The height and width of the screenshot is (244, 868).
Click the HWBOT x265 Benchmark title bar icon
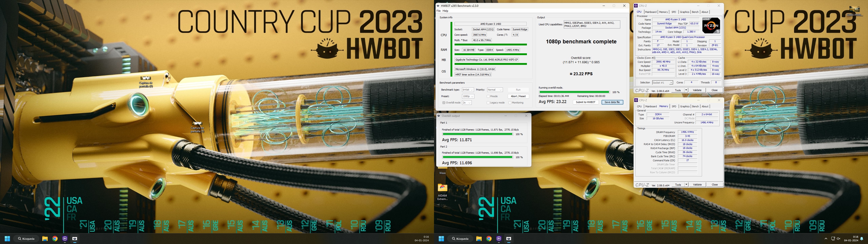pos(438,6)
